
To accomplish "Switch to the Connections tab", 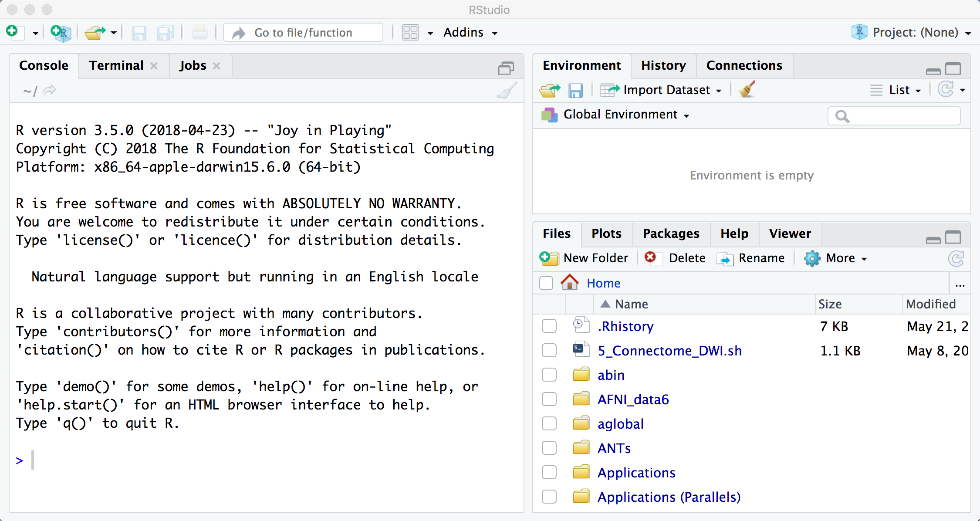I will 744,66.
